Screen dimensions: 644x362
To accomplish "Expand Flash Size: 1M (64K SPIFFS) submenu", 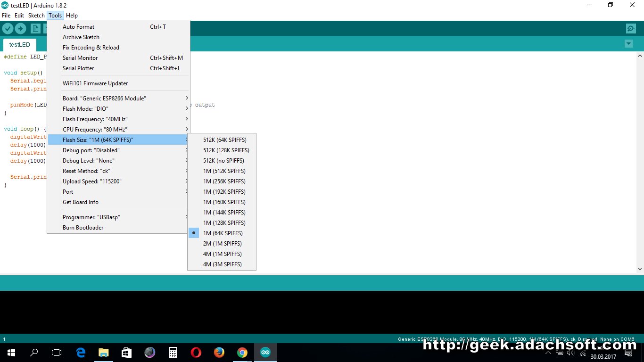I will 118,140.
